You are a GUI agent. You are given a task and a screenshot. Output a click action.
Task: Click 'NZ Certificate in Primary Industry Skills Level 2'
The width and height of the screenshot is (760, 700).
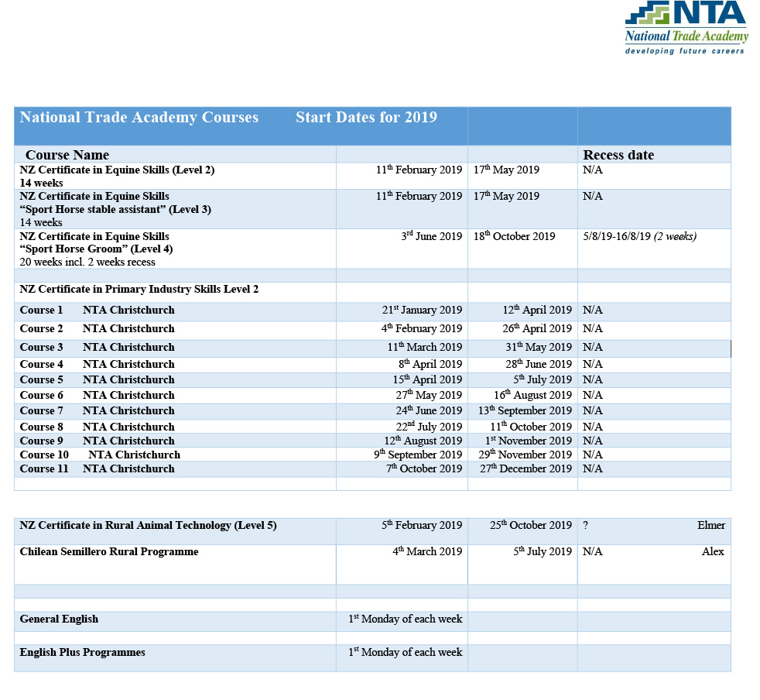click(x=139, y=289)
